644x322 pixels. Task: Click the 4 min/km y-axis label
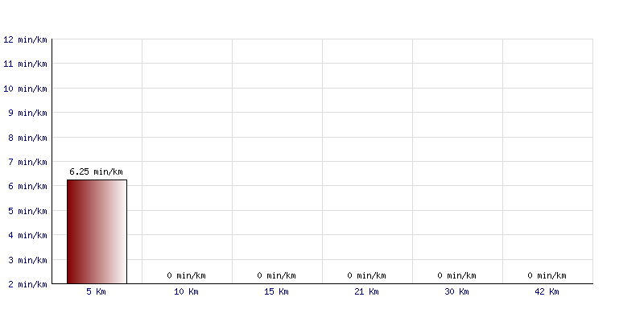27,235
